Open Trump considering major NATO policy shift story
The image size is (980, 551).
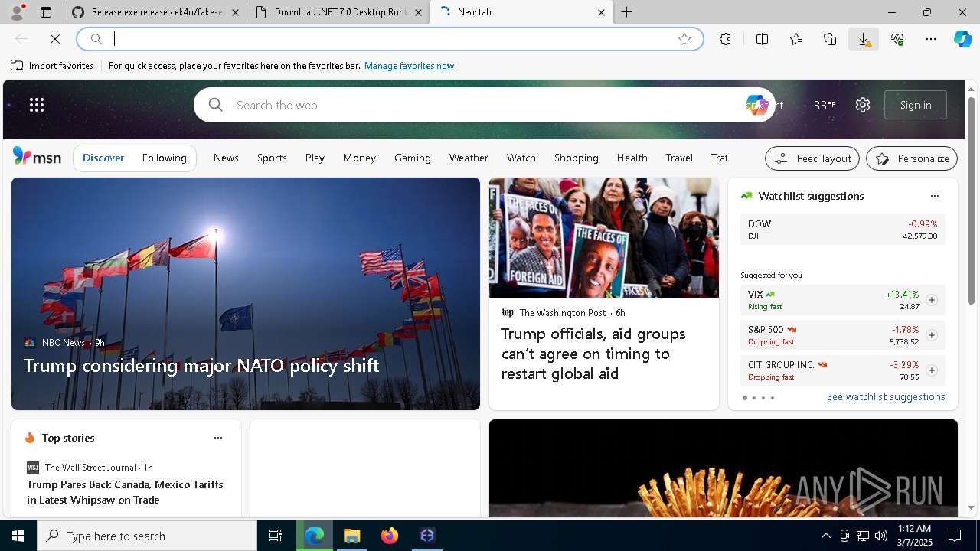(201, 365)
